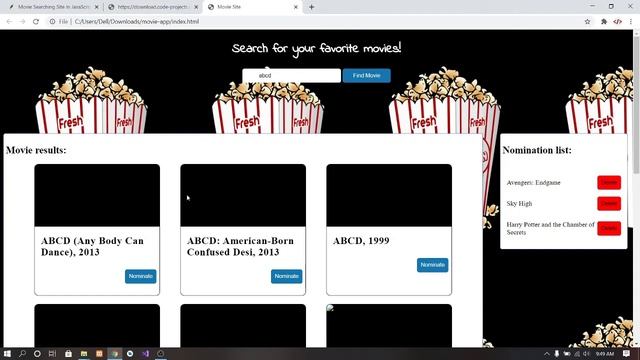Open the microphone icon in system tray
The width and height of the screenshot is (640, 360).
tap(557, 353)
